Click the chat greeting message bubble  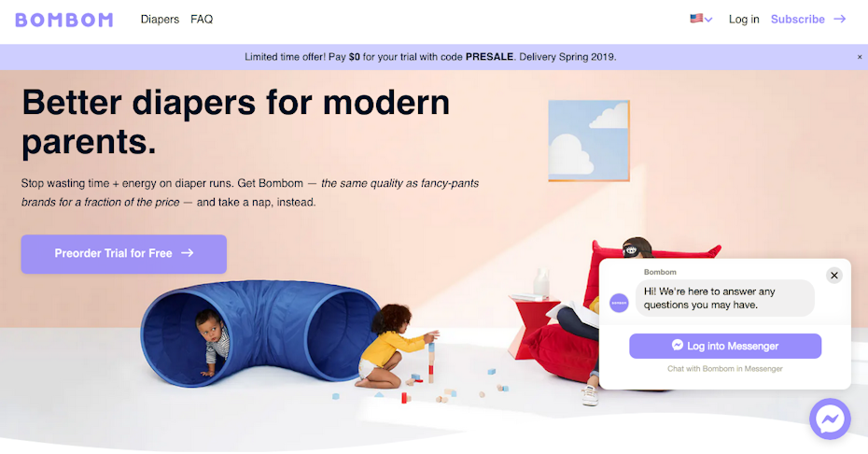coord(724,298)
